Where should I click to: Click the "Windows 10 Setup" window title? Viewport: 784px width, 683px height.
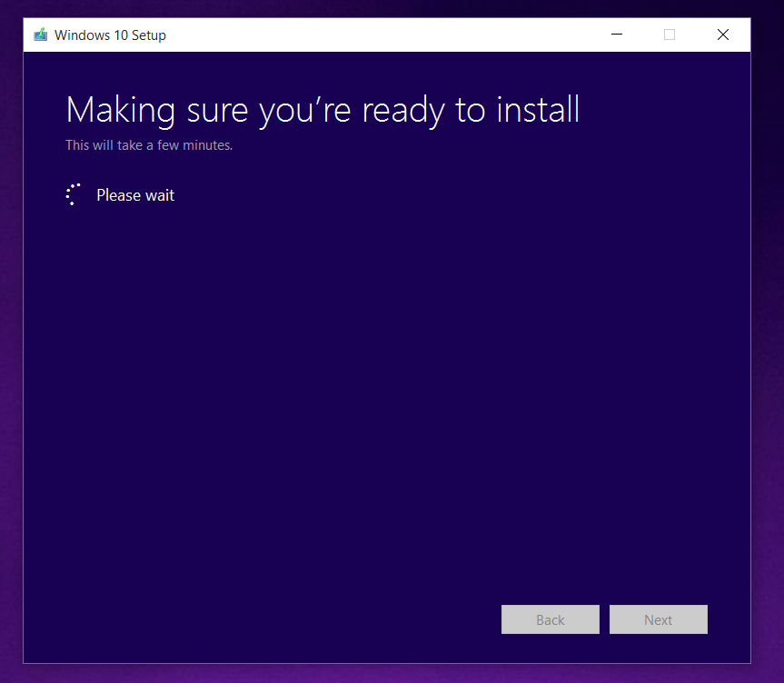tap(110, 35)
